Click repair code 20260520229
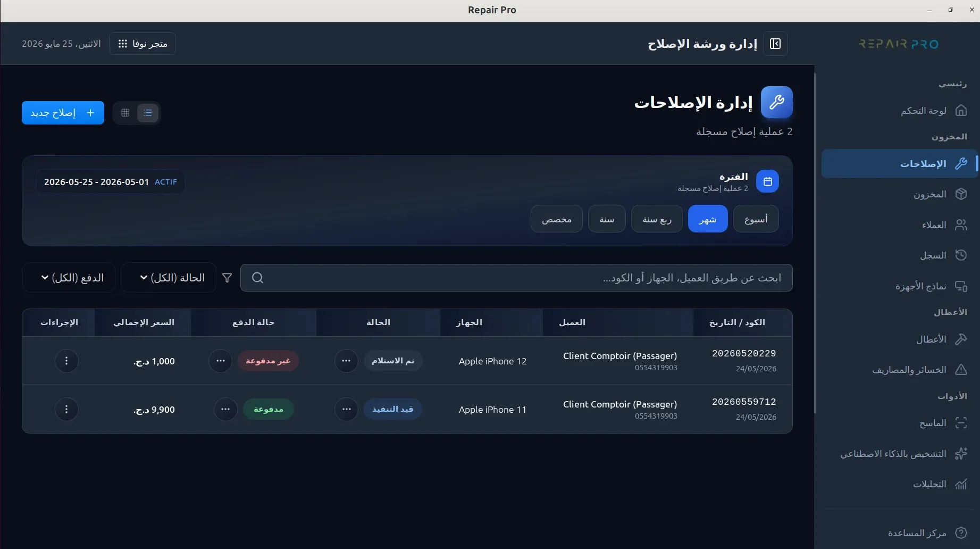Screen dimensions: 980x549 744,353
